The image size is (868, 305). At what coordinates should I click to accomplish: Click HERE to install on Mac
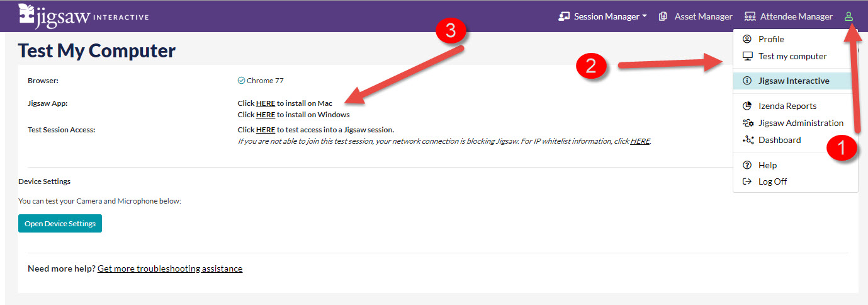pyautogui.click(x=265, y=103)
